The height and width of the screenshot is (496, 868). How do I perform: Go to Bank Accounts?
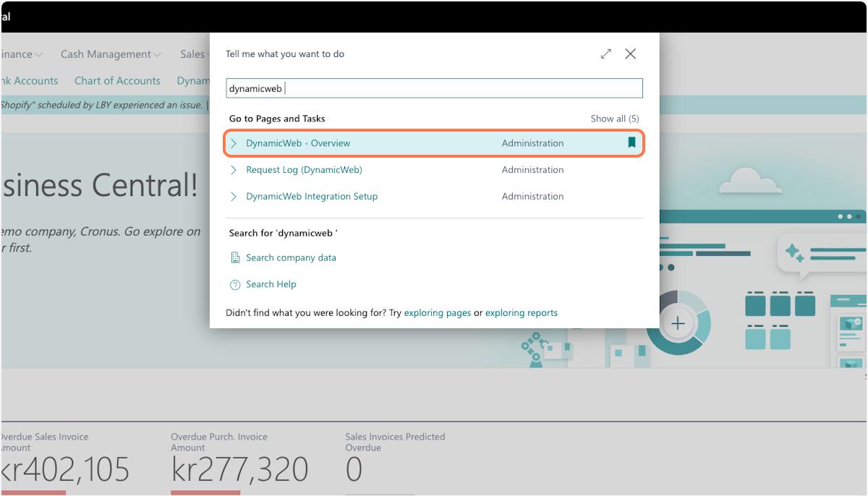(30, 81)
